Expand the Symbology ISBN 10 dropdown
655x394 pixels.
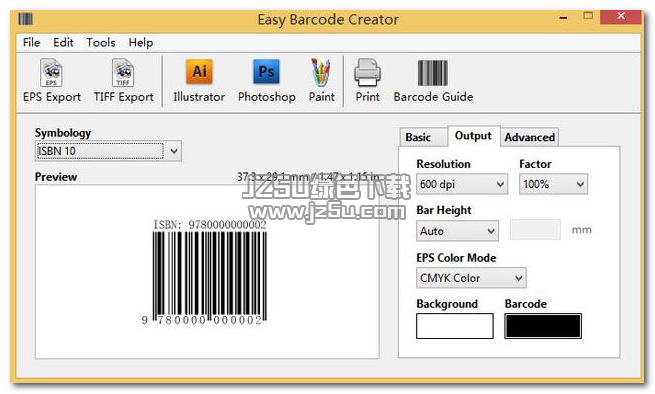tap(108, 151)
